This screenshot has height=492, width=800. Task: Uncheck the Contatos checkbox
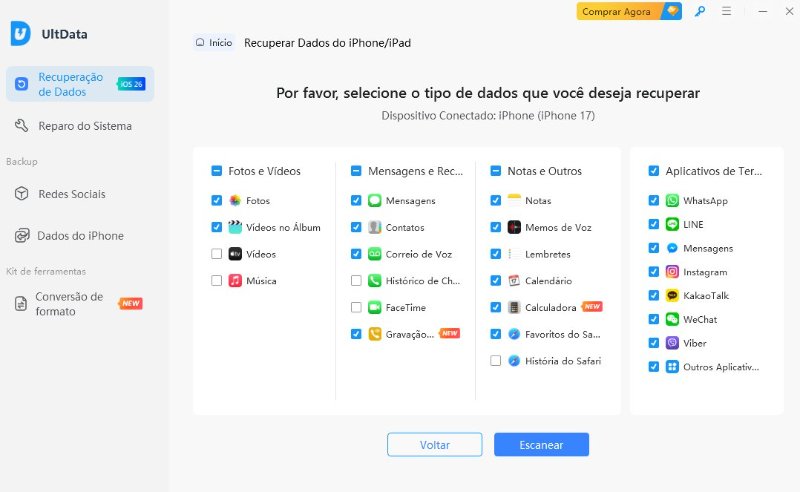click(356, 227)
